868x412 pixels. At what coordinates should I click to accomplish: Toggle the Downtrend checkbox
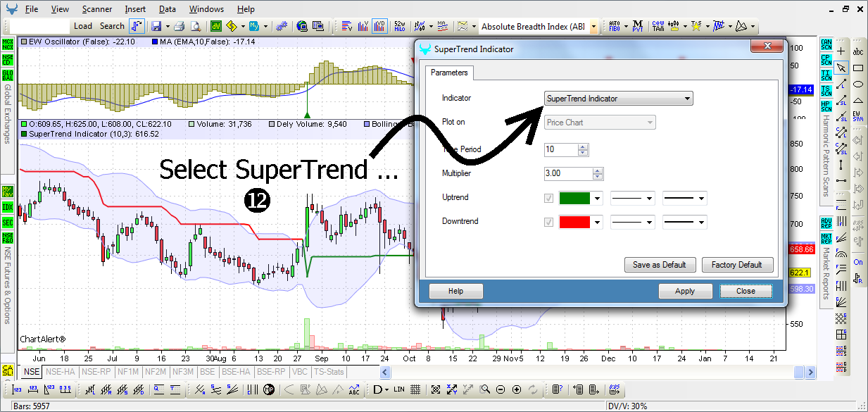pyautogui.click(x=549, y=222)
